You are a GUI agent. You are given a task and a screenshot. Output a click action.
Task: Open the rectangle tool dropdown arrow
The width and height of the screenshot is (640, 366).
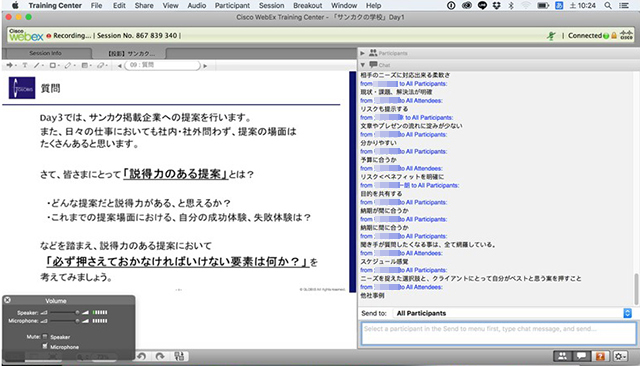[58, 66]
